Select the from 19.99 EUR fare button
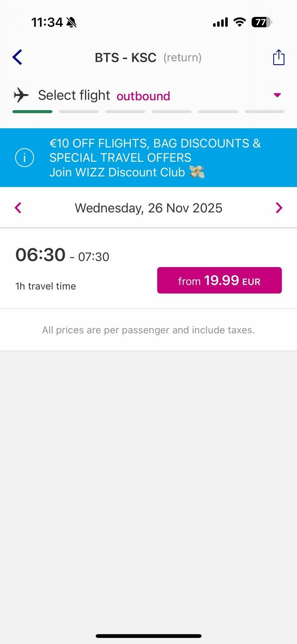 (x=219, y=280)
